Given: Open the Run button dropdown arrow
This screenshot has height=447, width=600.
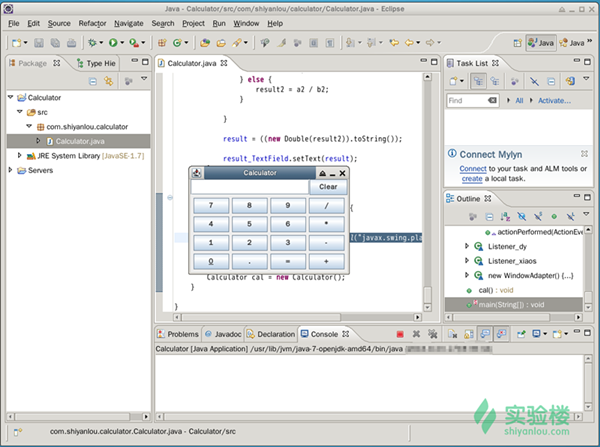Looking at the screenshot, I should 122,42.
